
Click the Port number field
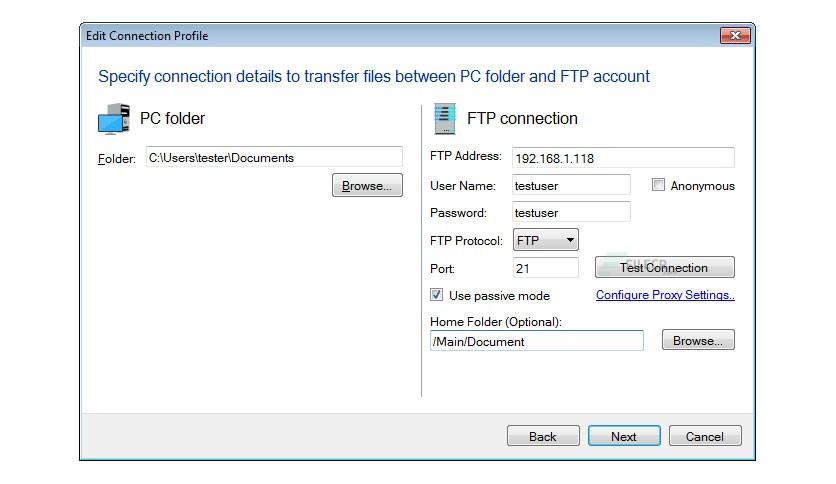click(545, 268)
